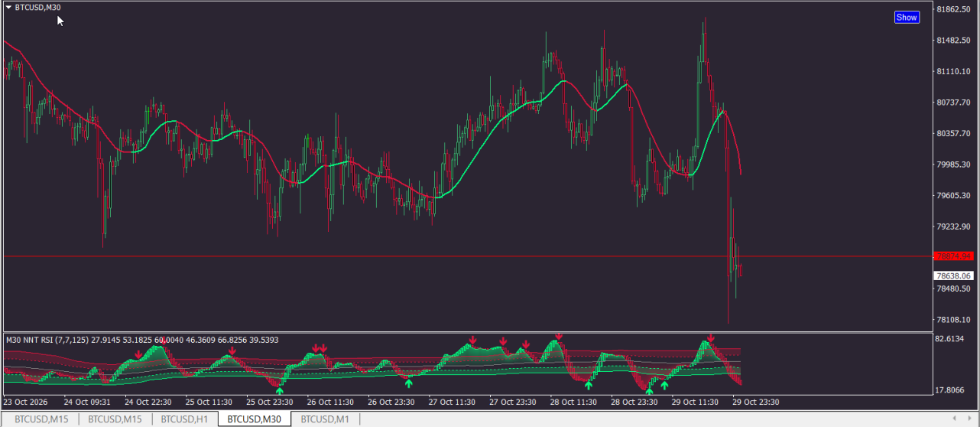Click the 78108.10 price scale value
980x427 pixels.
(x=954, y=320)
